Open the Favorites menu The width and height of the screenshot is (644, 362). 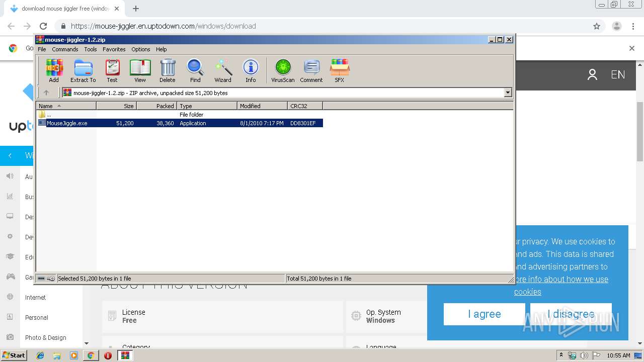[x=114, y=49]
